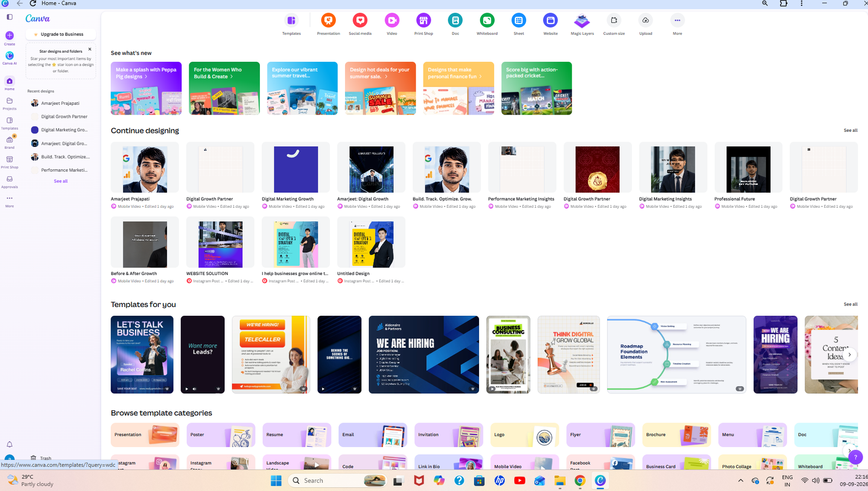Open the Print Shop icon in top row

[424, 21]
